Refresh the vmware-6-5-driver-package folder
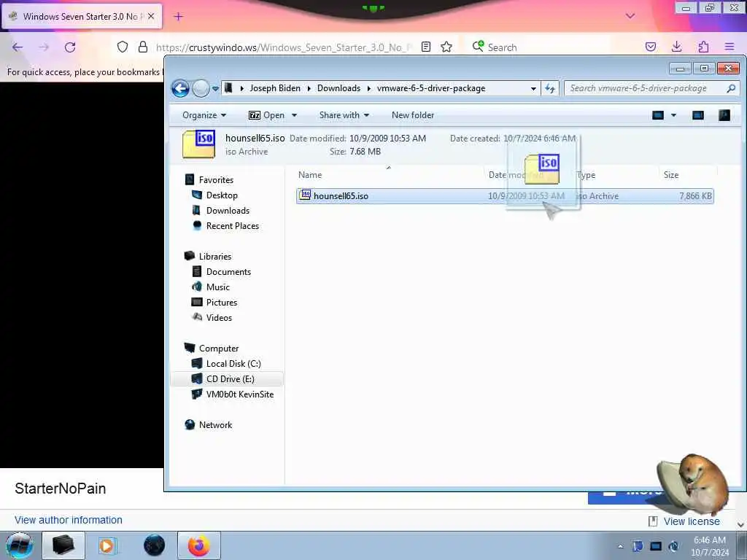Image resolution: width=747 pixels, height=560 pixels. 550,88
